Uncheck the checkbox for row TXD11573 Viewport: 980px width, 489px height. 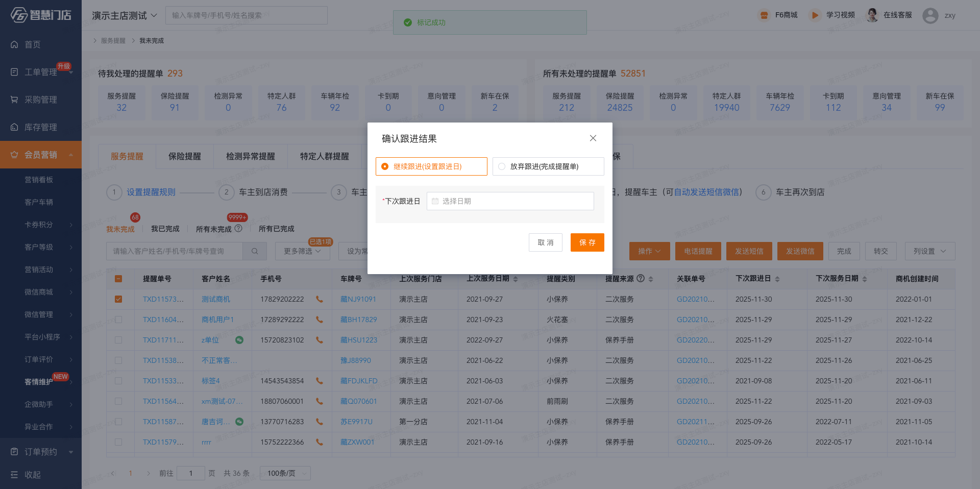click(118, 299)
